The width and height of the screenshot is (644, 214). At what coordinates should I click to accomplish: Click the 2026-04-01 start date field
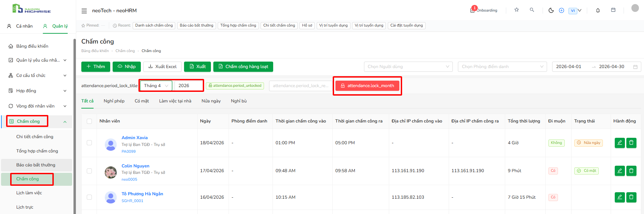click(x=569, y=67)
